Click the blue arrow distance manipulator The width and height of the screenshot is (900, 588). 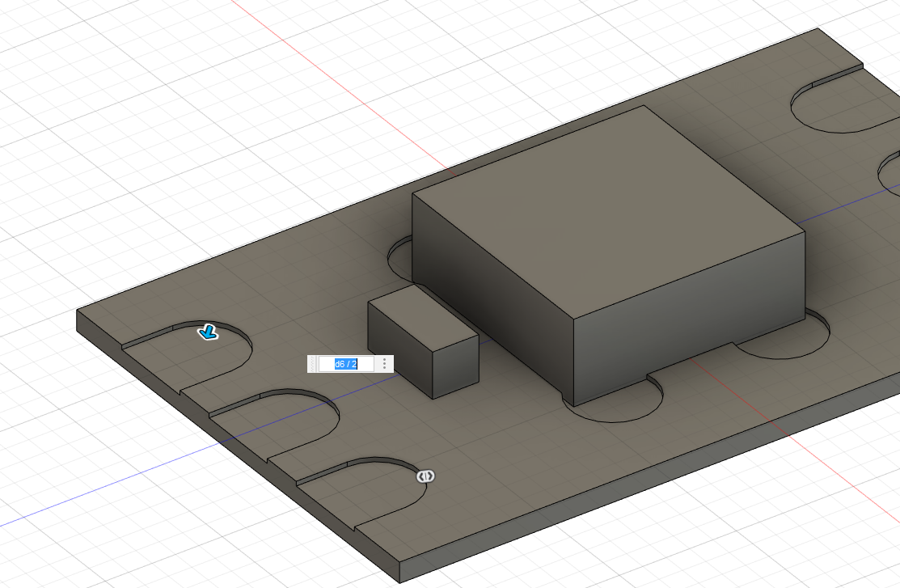click(208, 332)
